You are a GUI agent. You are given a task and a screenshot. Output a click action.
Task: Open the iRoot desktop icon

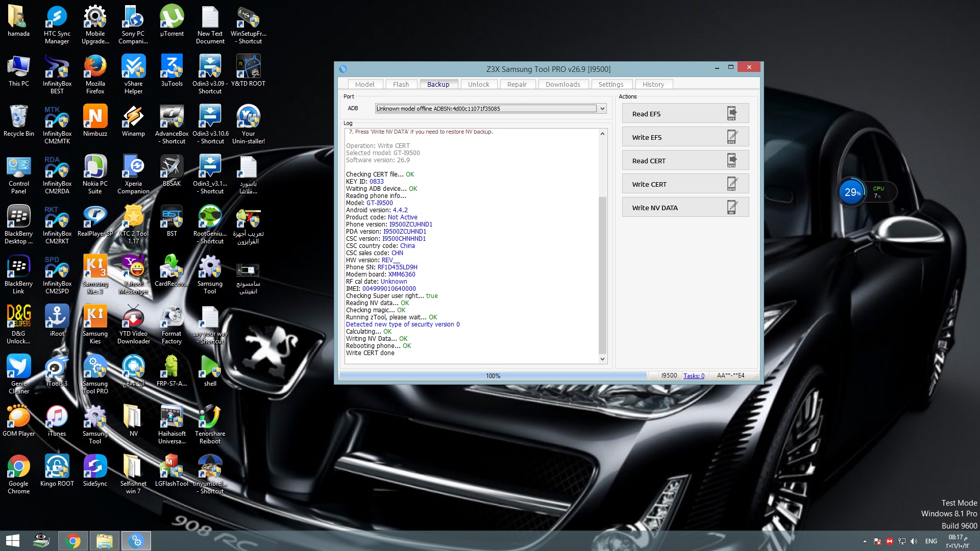click(x=57, y=321)
